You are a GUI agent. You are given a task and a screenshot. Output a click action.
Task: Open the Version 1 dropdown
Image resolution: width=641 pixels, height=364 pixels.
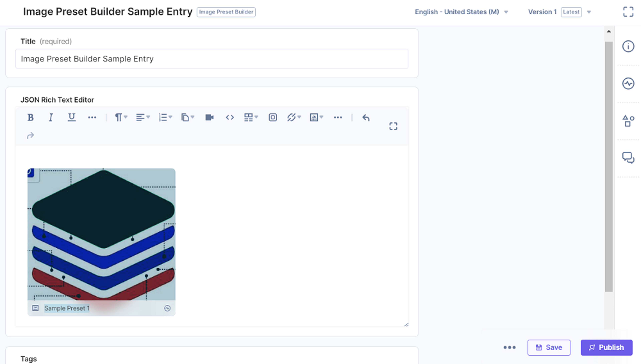pos(560,12)
